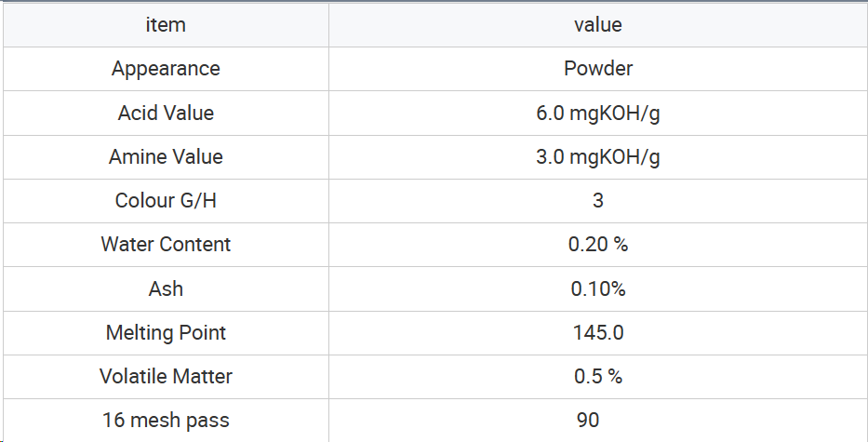
Task: Select the Acid Value label cell
Action: (x=166, y=113)
